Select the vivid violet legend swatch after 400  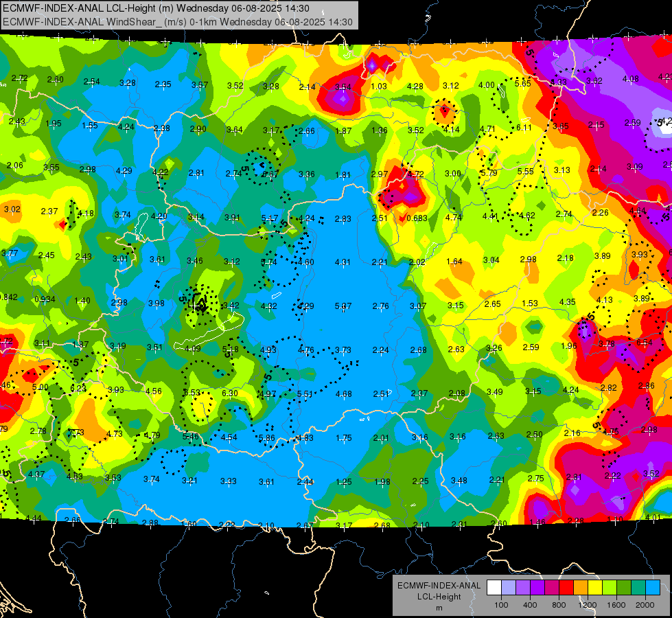pyautogui.click(x=537, y=588)
